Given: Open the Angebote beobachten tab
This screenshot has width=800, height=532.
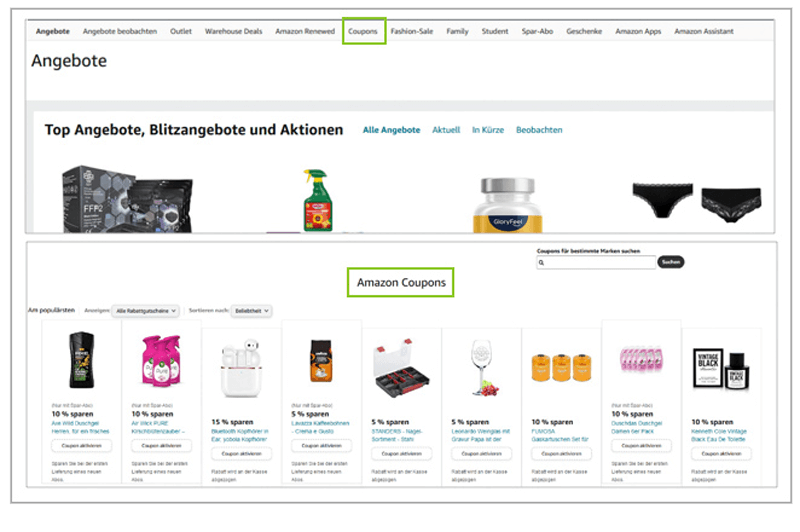Looking at the screenshot, I should click(120, 31).
